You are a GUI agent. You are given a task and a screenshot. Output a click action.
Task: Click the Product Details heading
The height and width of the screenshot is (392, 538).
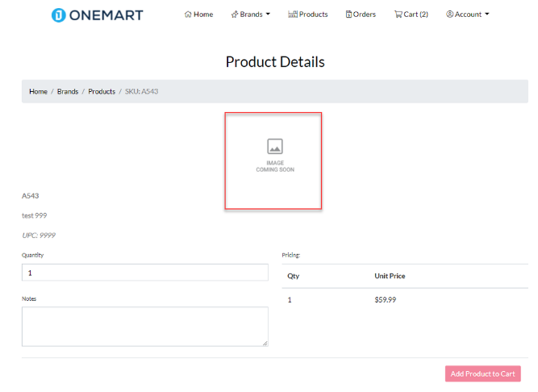[275, 62]
